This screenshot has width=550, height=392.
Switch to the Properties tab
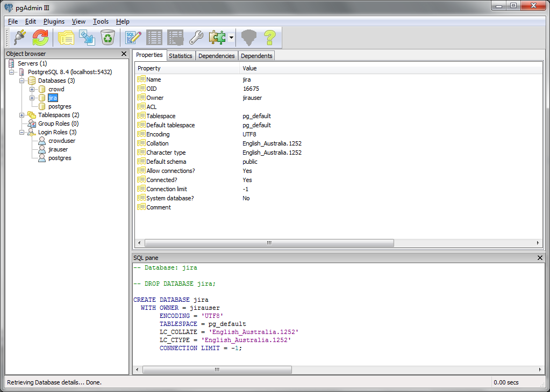pyautogui.click(x=149, y=55)
